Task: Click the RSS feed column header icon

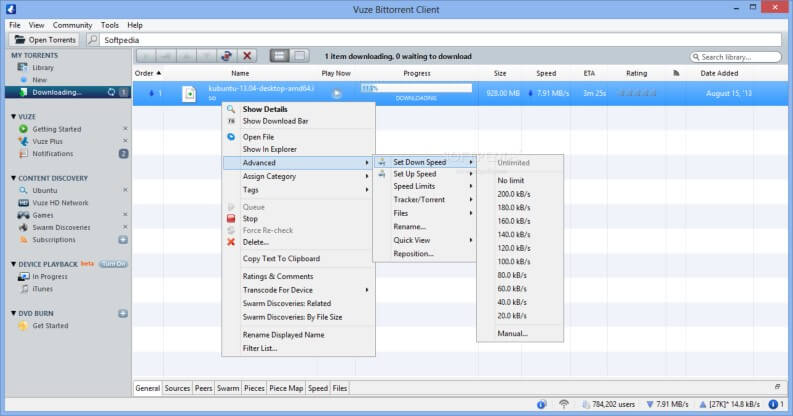Action: (x=676, y=73)
